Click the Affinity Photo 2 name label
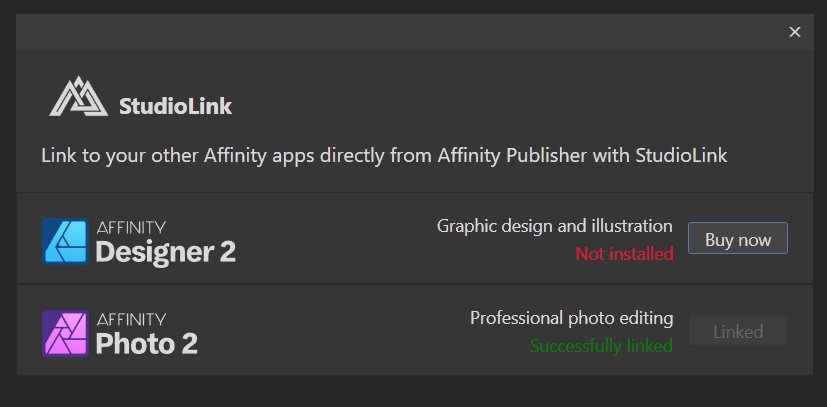Screen dimensions: 827x407 tap(147, 334)
